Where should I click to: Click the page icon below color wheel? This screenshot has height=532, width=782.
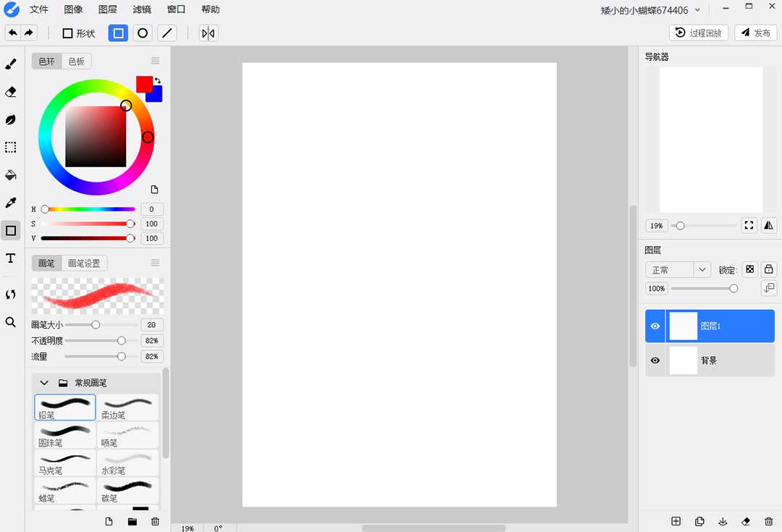155,190
